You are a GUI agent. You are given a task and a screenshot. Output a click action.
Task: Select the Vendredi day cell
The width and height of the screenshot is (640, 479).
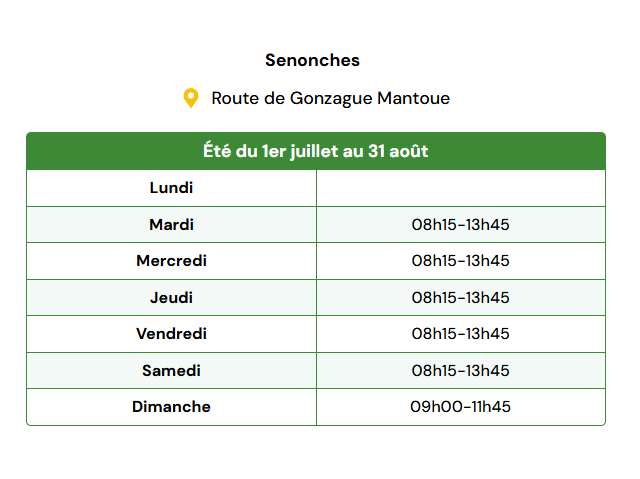[171, 334]
